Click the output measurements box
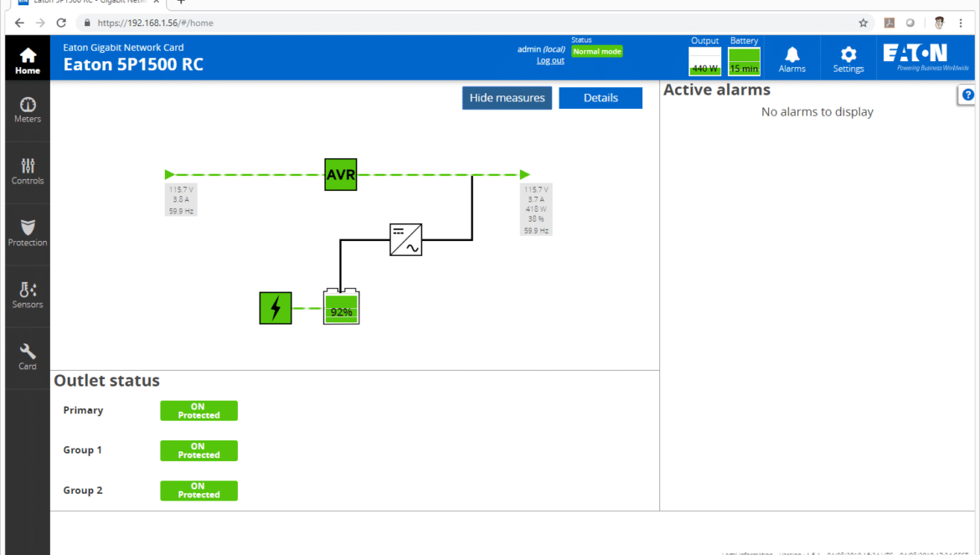Viewport: 980px width, 555px height. click(x=536, y=210)
